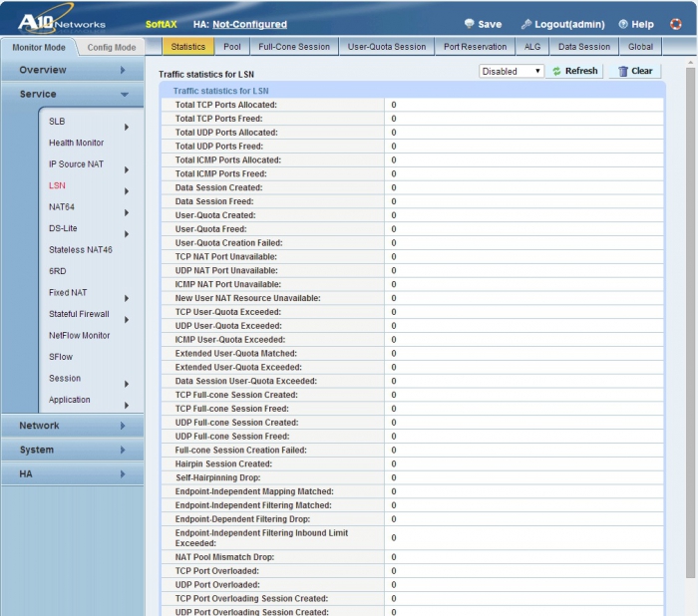The image size is (698, 616).
Task: Click the Save button text
Action: [490, 25]
